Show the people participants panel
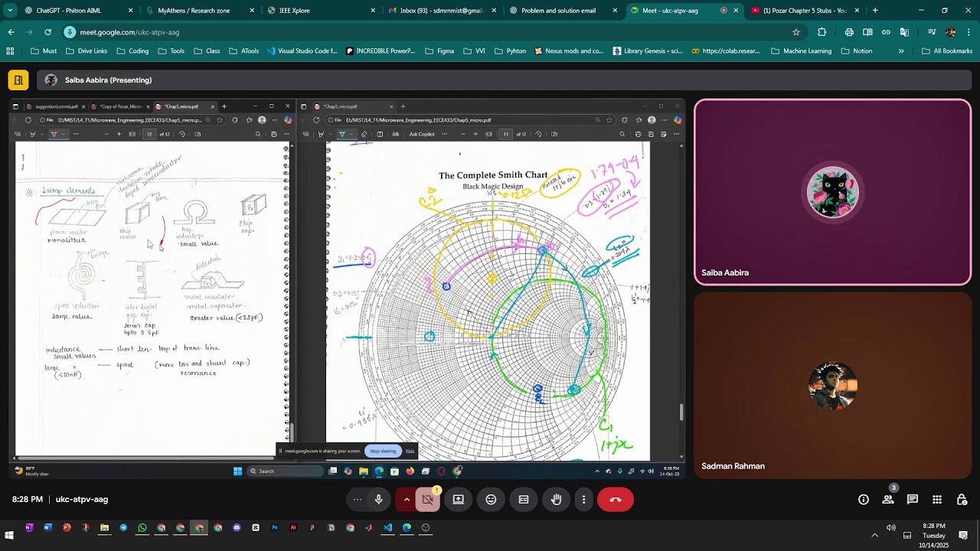The image size is (980, 551). pos(888,500)
